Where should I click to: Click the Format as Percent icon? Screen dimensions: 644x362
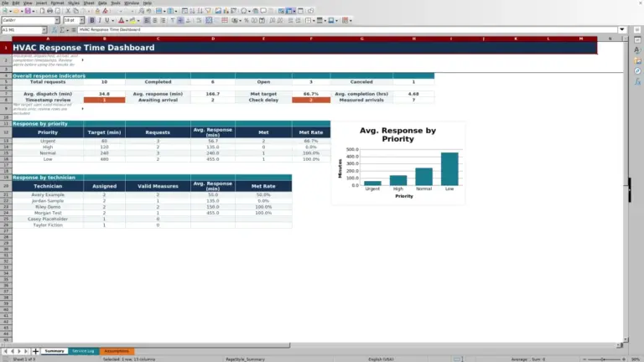(x=247, y=20)
